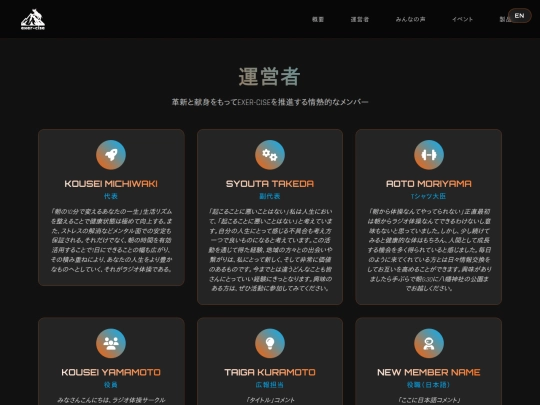Screen dimensions: 540x405
Task: Click the 「ここに日本語コメント」 placeholder text
Action: pyautogui.click(x=429, y=400)
